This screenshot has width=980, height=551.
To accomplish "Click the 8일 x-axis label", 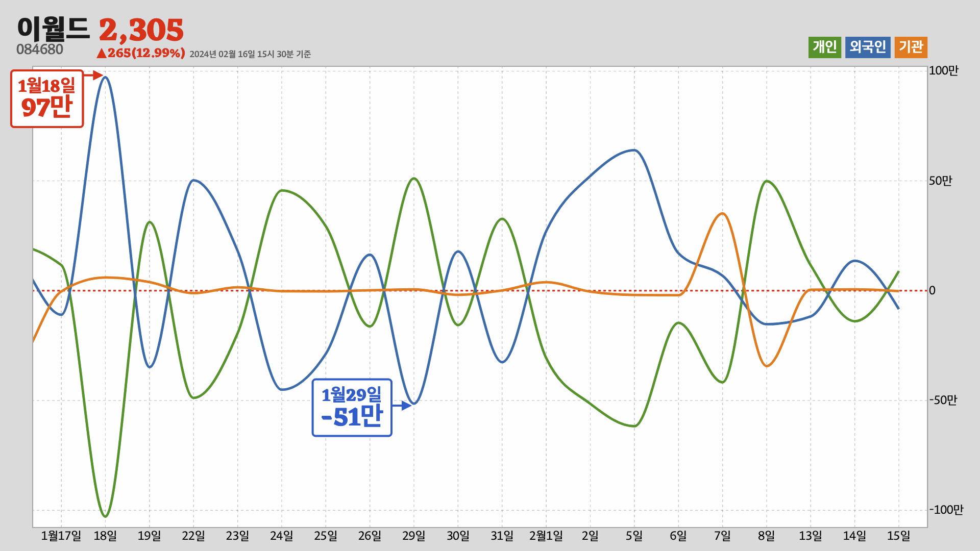I will pos(767,536).
